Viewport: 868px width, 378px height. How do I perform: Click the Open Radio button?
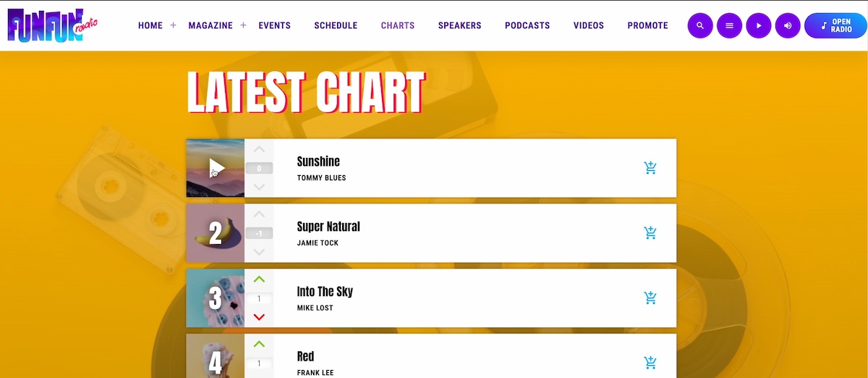[x=835, y=25]
